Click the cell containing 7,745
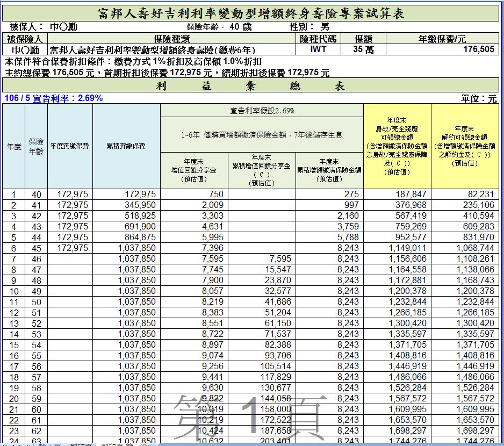This screenshot has height=446, width=504. [x=194, y=269]
